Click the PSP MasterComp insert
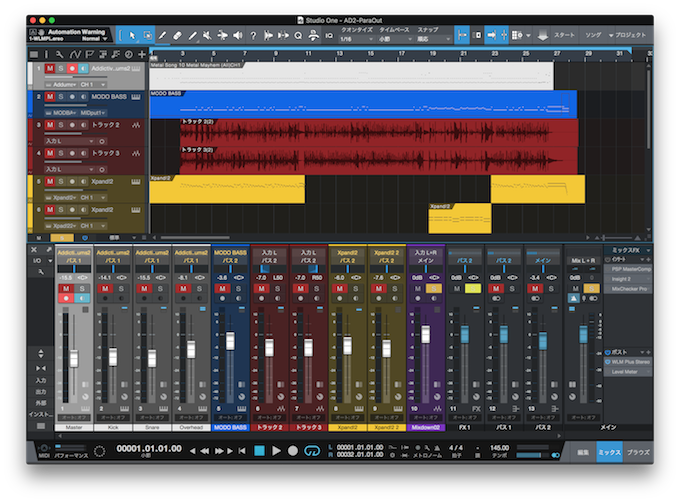This screenshot has height=502, width=680. 629,269
